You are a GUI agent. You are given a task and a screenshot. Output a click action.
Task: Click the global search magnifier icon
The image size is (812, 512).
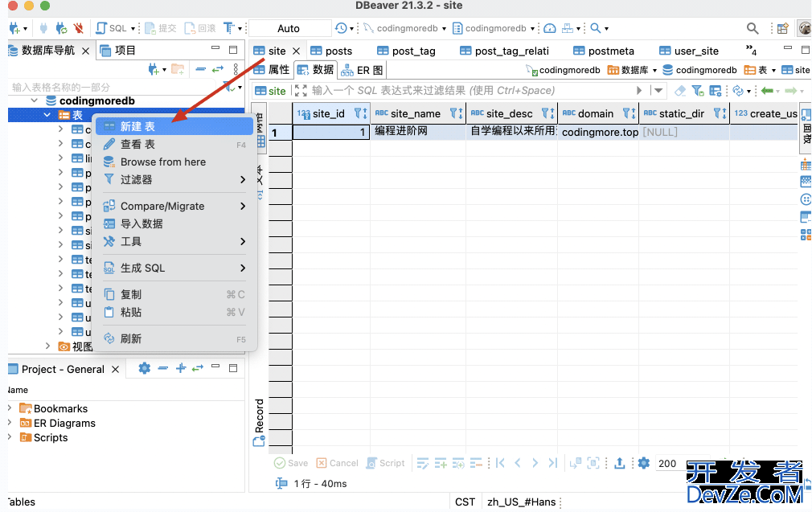[x=753, y=28]
